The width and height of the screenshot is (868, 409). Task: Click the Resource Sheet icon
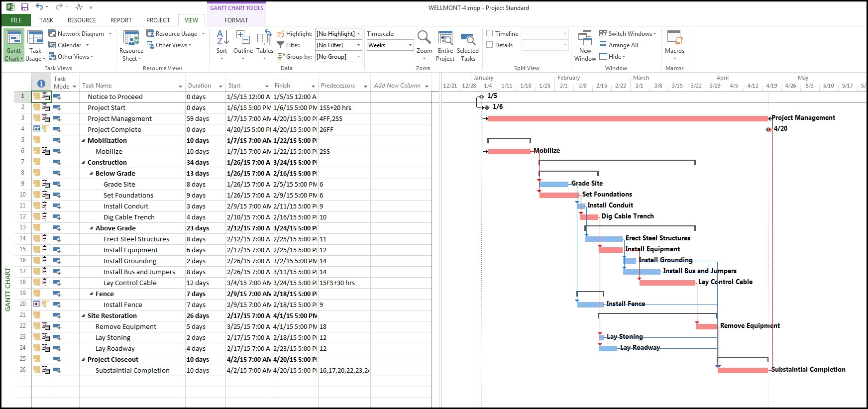[131, 40]
